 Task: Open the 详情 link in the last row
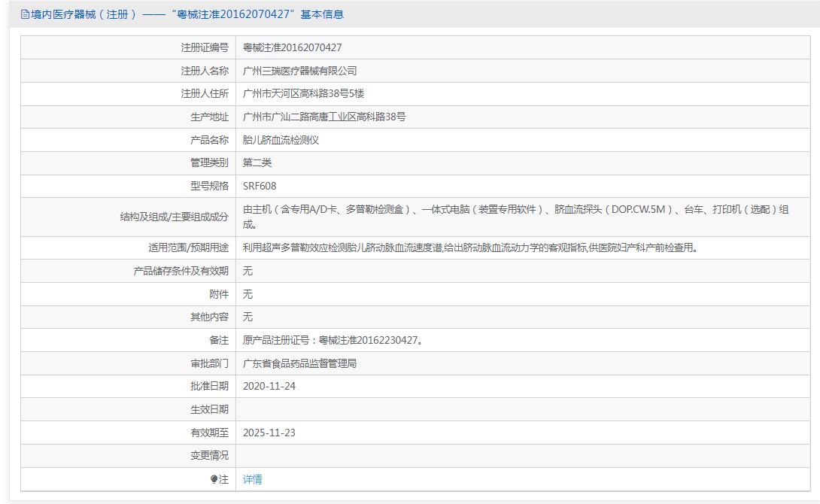[253, 479]
